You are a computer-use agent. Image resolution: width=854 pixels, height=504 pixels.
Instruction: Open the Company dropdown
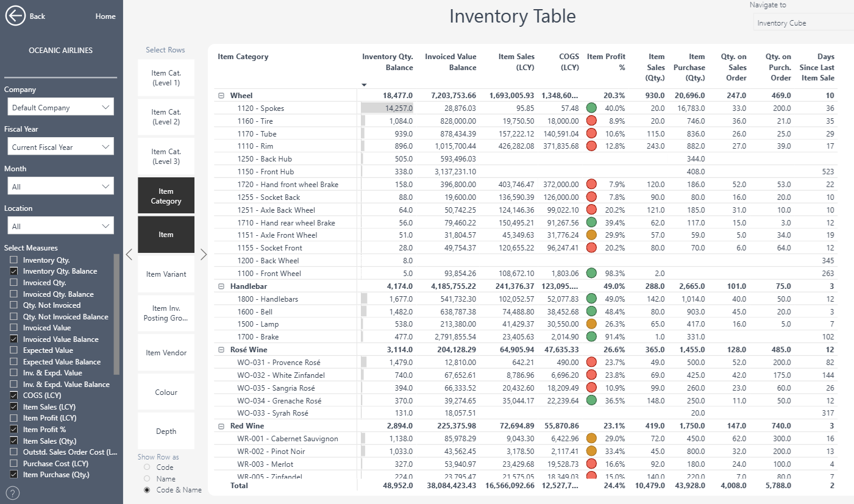pyautogui.click(x=60, y=107)
